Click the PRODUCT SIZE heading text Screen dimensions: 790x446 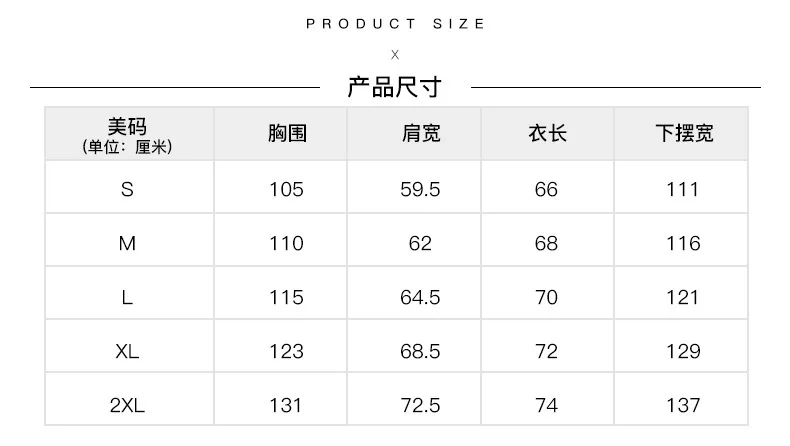(x=395, y=24)
